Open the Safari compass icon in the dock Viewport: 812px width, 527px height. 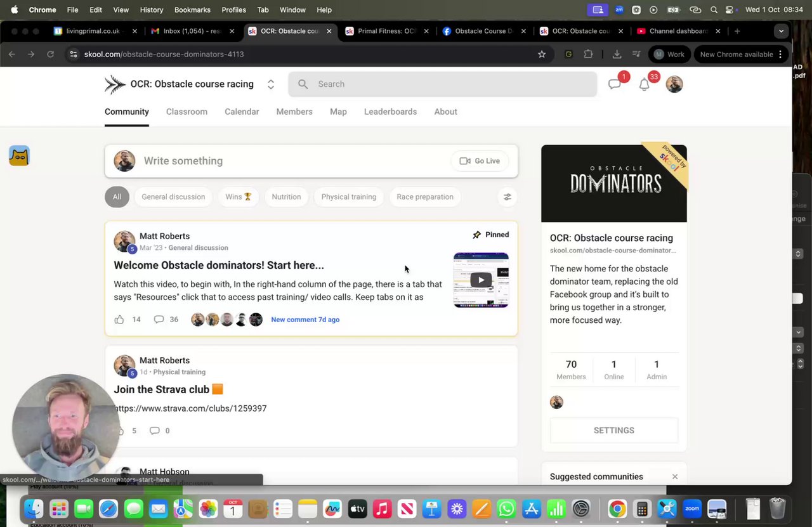coord(108,509)
